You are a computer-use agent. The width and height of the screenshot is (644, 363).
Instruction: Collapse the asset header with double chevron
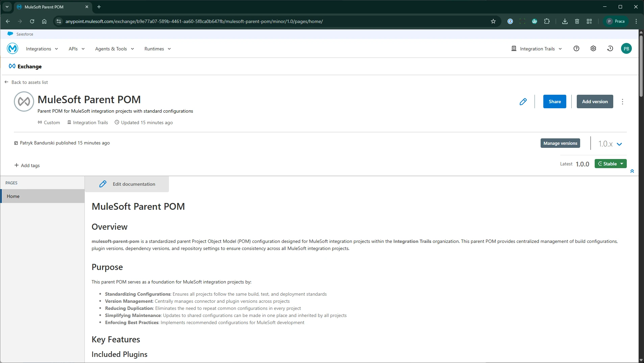632,171
